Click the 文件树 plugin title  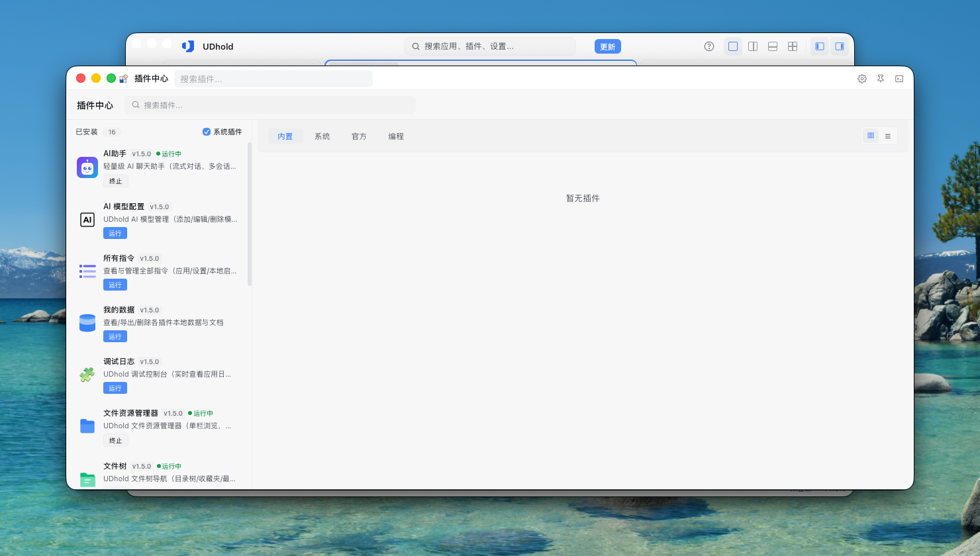pyautogui.click(x=115, y=466)
